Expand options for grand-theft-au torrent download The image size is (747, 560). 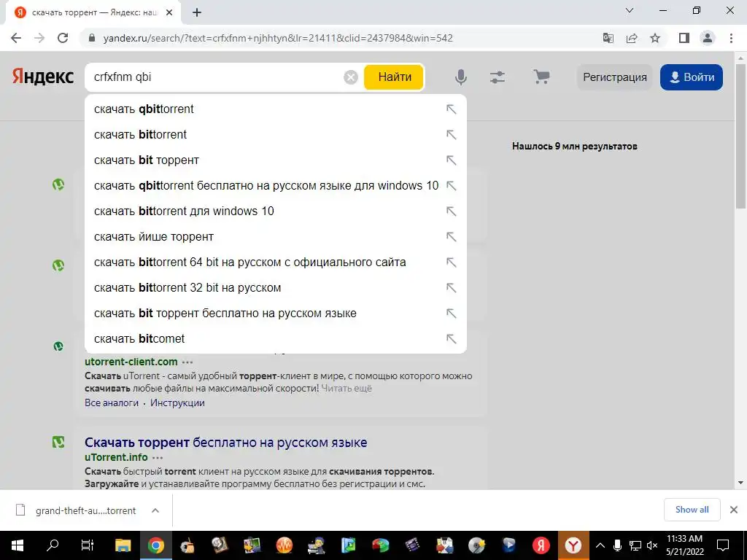pyautogui.click(x=155, y=510)
